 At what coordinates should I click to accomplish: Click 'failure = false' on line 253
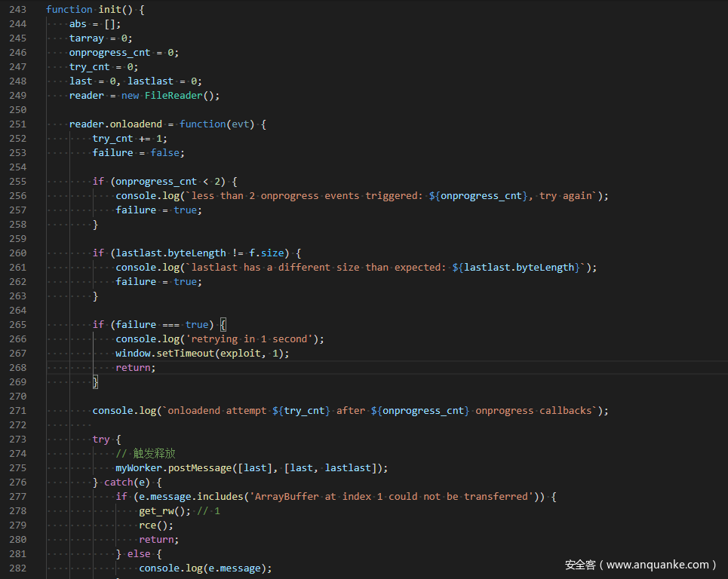click(x=138, y=153)
